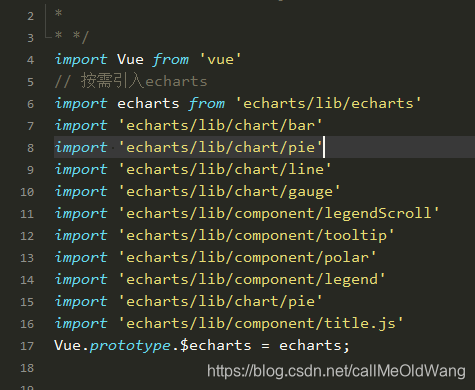
Task: Collapse the comment fold marker near line 2
Action: [46, 16]
